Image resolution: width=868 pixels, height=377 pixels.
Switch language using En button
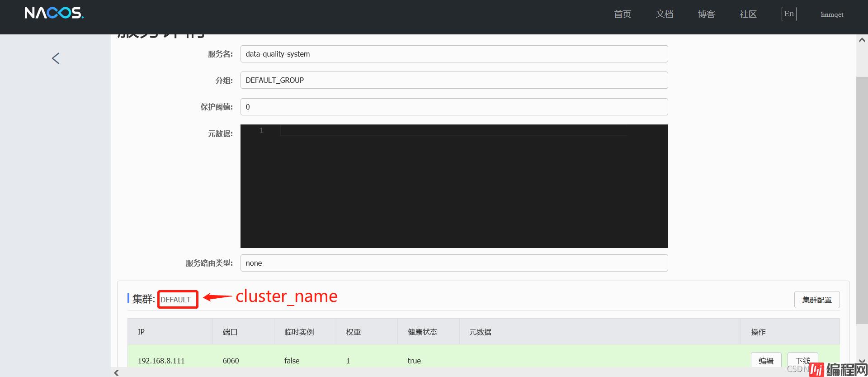click(x=788, y=14)
